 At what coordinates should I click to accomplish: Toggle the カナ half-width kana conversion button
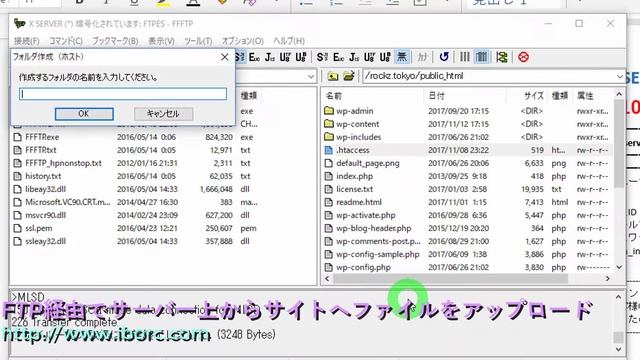(x=422, y=57)
